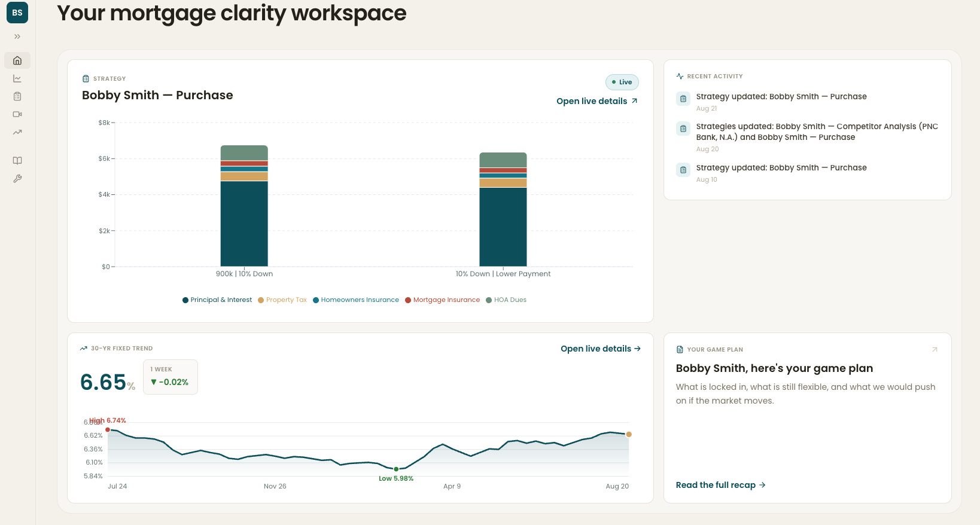Toggle Principal & Interest legend item
980x525 pixels.
[x=217, y=300]
